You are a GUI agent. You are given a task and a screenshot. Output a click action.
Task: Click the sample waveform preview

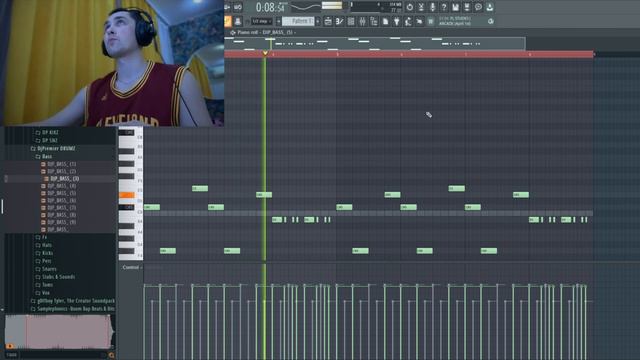coord(60,332)
